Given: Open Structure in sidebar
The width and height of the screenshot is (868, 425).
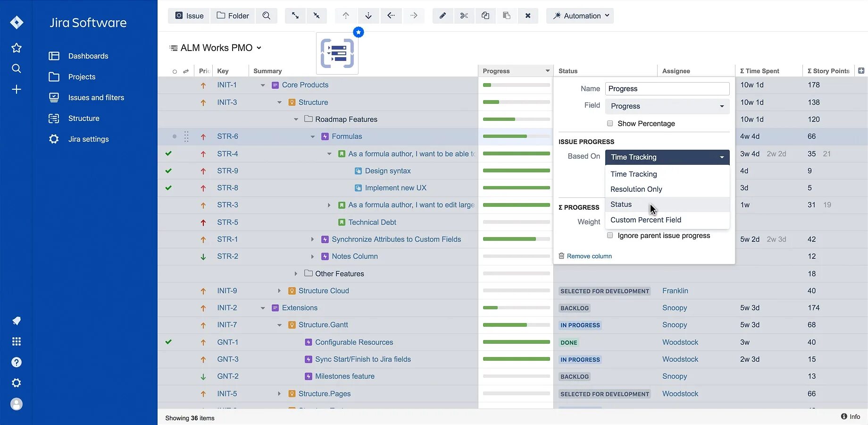Looking at the screenshot, I should [x=74, y=118].
